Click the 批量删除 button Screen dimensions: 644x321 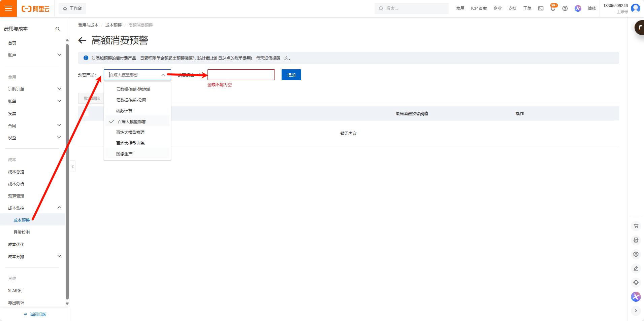tap(92, 98)
